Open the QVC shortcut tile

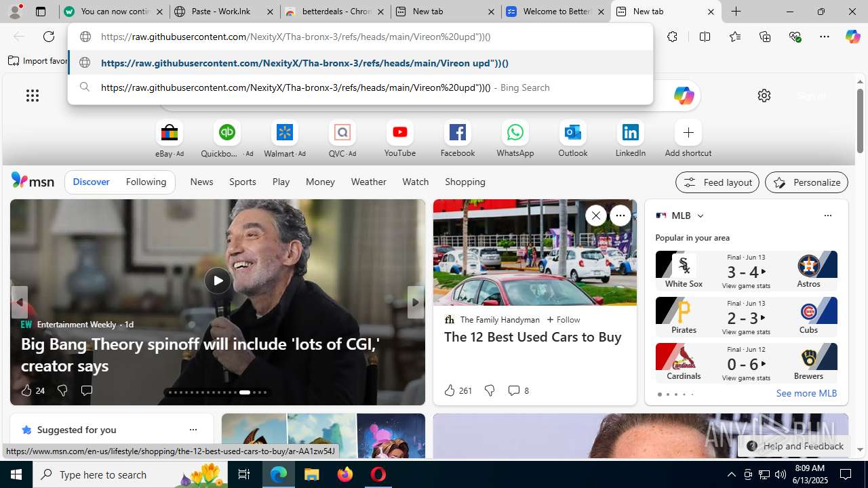[342, 140]
